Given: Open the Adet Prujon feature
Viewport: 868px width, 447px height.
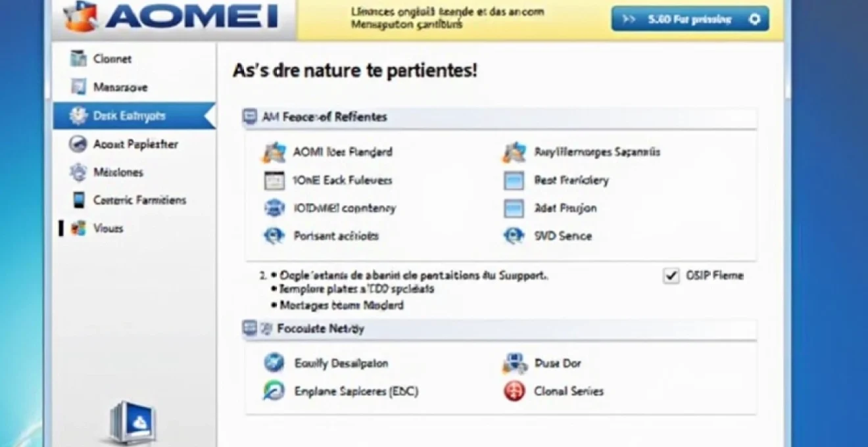Looking at the screenshot, I should coord(514,208).
